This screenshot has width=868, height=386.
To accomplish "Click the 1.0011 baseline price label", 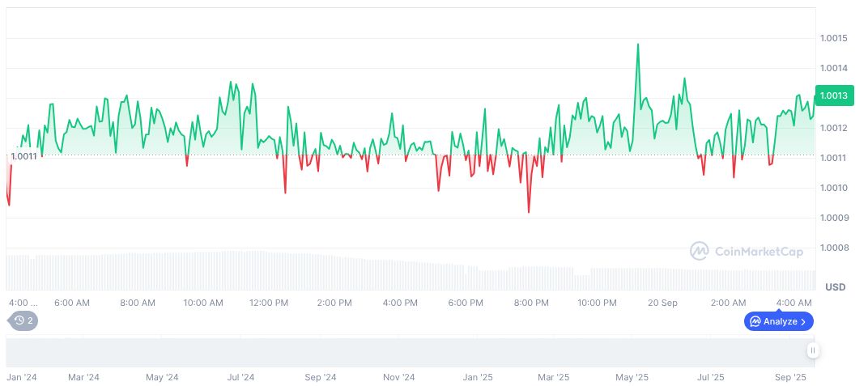I will click(x=23, y=155).
